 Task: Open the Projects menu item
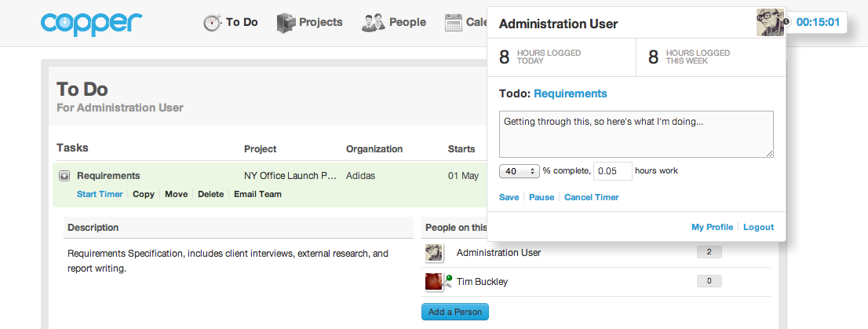pyautogui.click(x=320, y=22)
